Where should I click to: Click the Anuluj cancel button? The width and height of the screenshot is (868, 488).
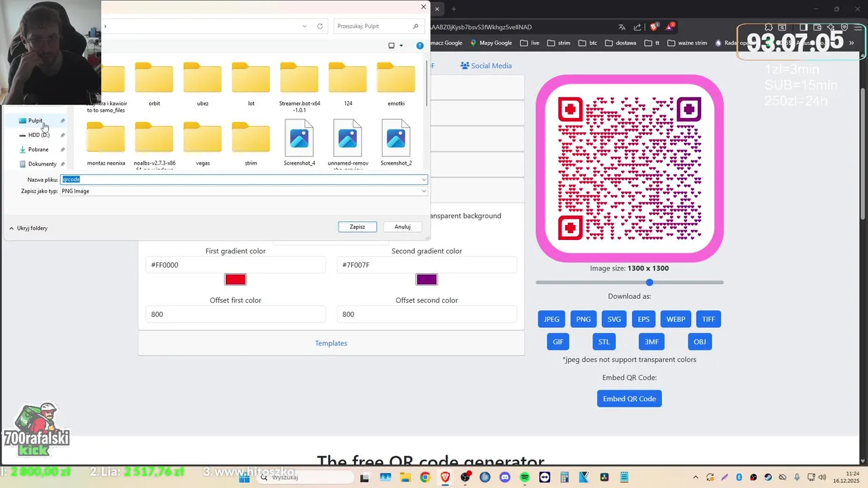point(402,227)
